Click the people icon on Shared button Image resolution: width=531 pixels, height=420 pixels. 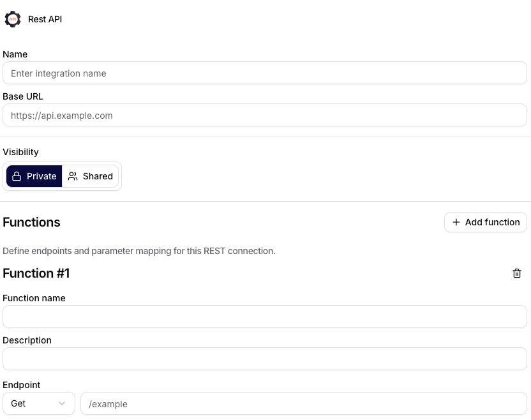74,176
